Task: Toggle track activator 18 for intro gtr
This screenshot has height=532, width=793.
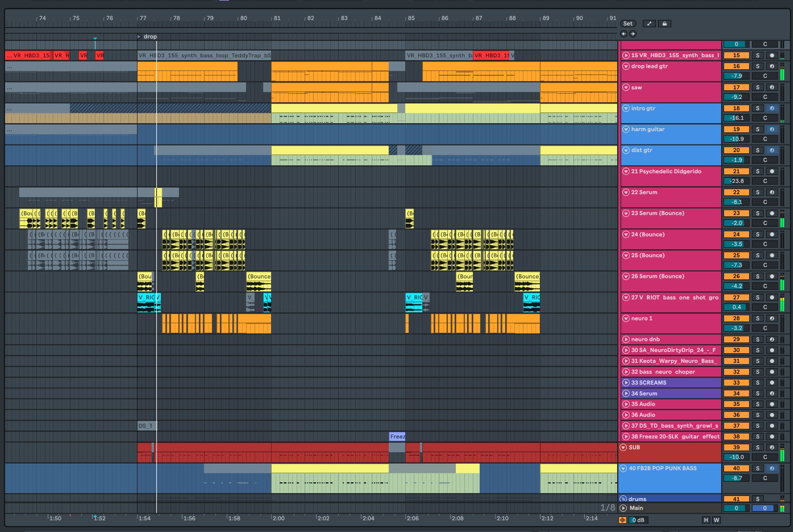Action: (736, 108)
